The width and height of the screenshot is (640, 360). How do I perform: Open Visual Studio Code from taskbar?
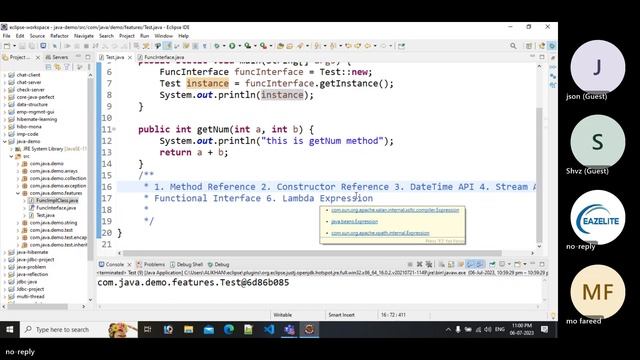[x=269, y=329]
